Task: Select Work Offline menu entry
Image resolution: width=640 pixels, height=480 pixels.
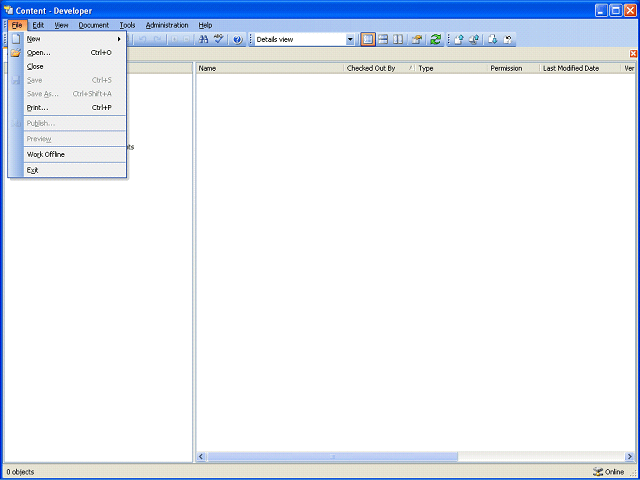Action: (x=67, y=155)
